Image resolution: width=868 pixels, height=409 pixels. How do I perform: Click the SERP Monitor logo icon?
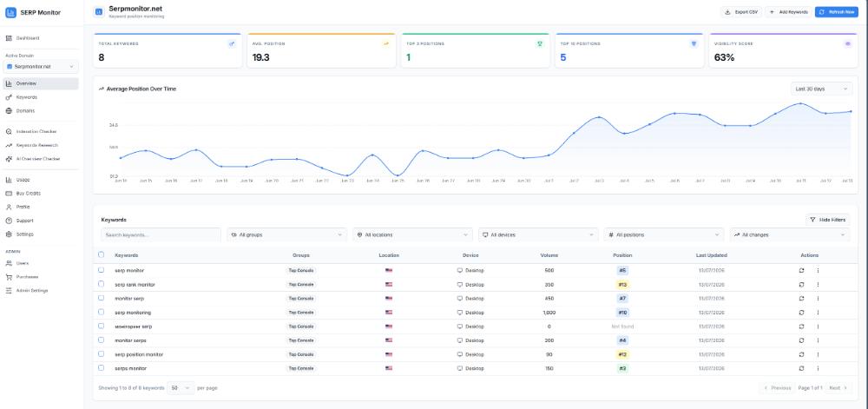(11, 12)
